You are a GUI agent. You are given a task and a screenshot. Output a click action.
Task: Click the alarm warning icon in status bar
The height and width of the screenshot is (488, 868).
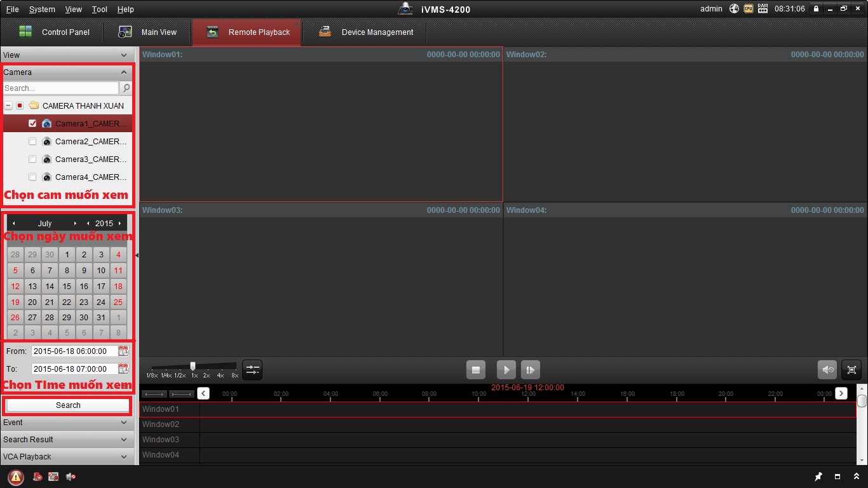(16, 477)
